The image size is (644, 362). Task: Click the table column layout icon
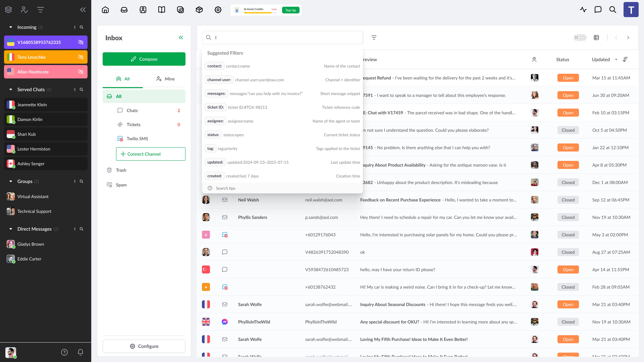click(x=596, y=37)
